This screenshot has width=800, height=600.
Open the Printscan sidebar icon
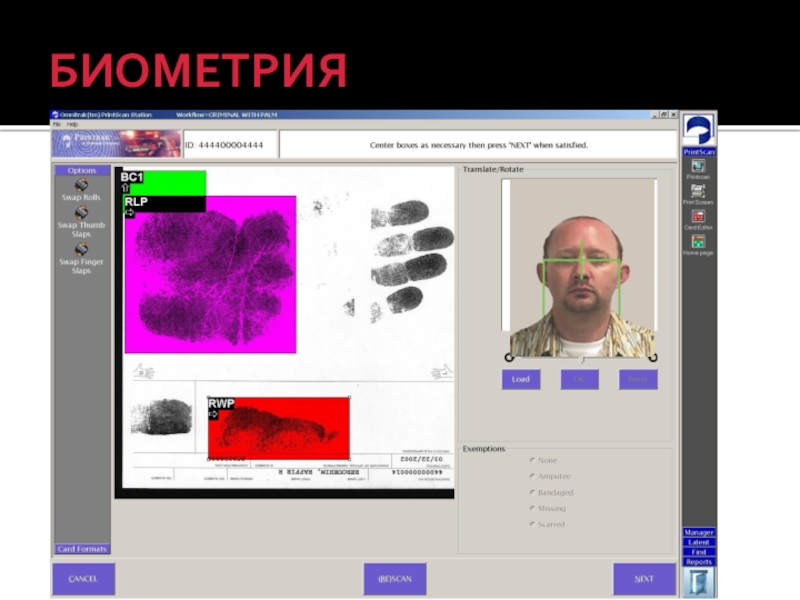click(698, 166)
